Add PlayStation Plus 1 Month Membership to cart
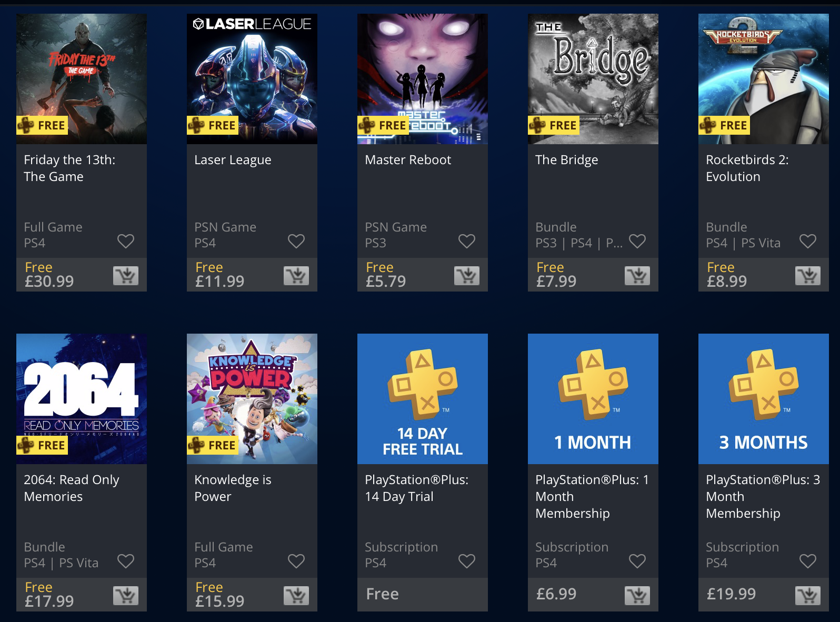840x622 pixels. coord(637,596)
